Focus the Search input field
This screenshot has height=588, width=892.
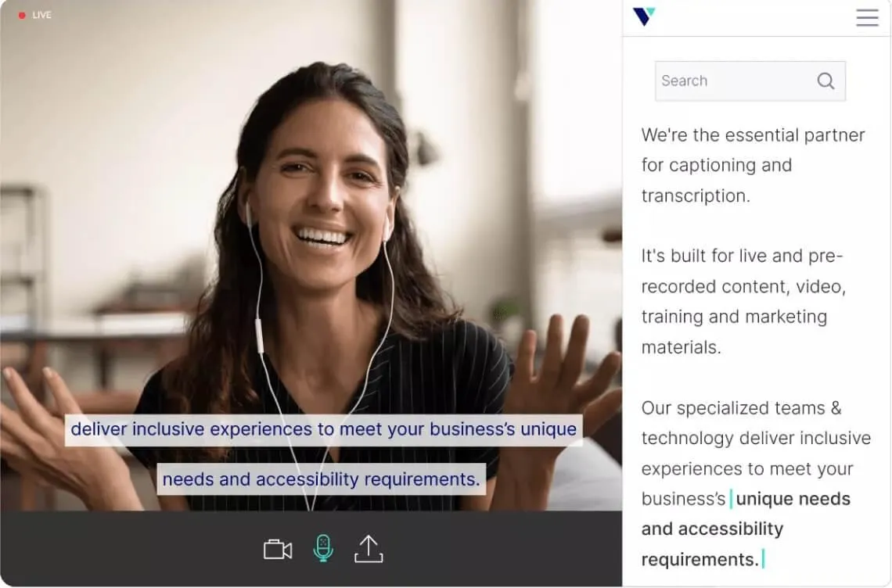(x=750, y=81)
